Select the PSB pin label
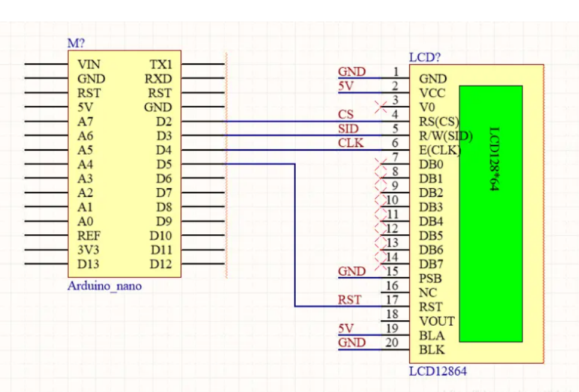The width and height of the screenshot is (579, 392). coord(430,278)
